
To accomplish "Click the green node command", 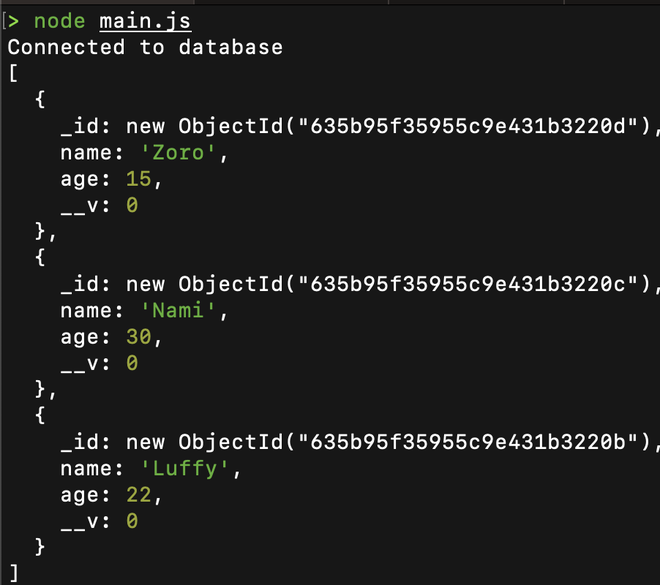I will (59, 21).
